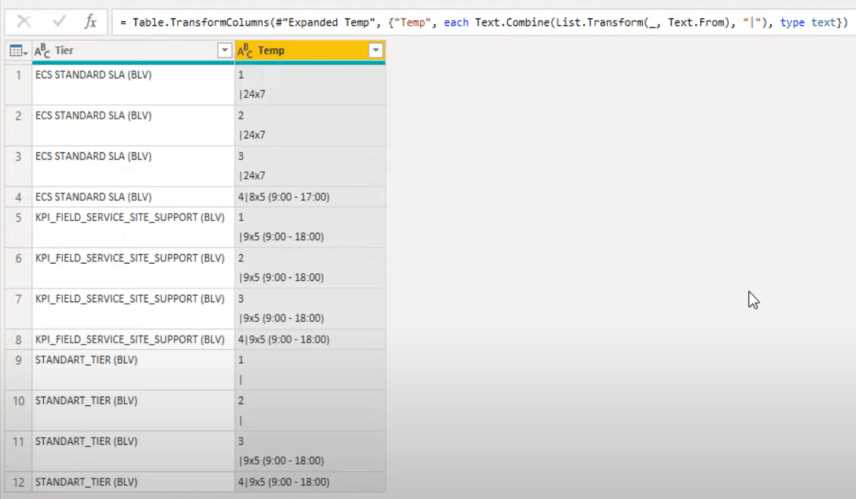Select row number 8
Viewport: 856px width, 499px height.
click(x=19, y=340)
